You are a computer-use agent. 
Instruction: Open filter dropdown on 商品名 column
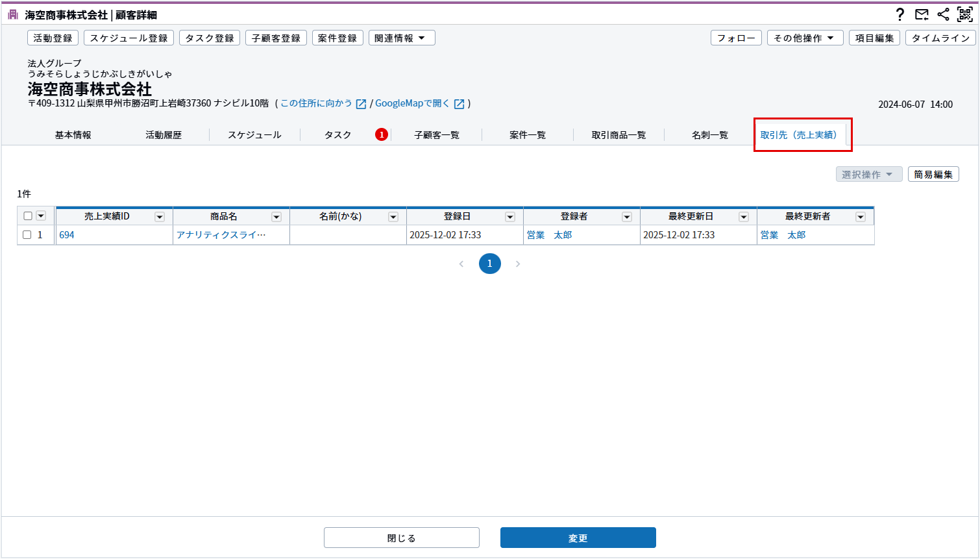276,217
